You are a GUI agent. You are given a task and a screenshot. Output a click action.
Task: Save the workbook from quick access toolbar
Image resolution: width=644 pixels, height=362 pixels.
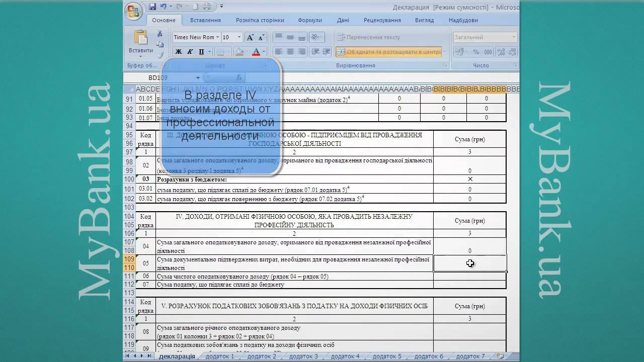[152, 7]
